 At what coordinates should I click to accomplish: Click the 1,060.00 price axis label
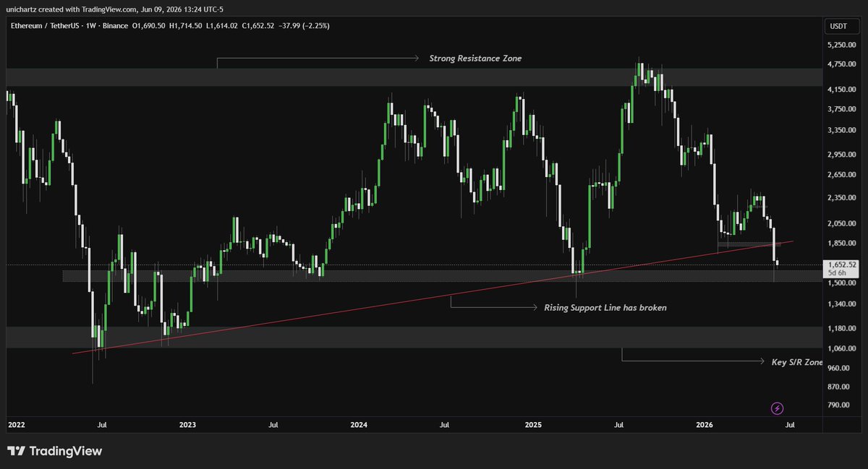(x=842, y=349)
